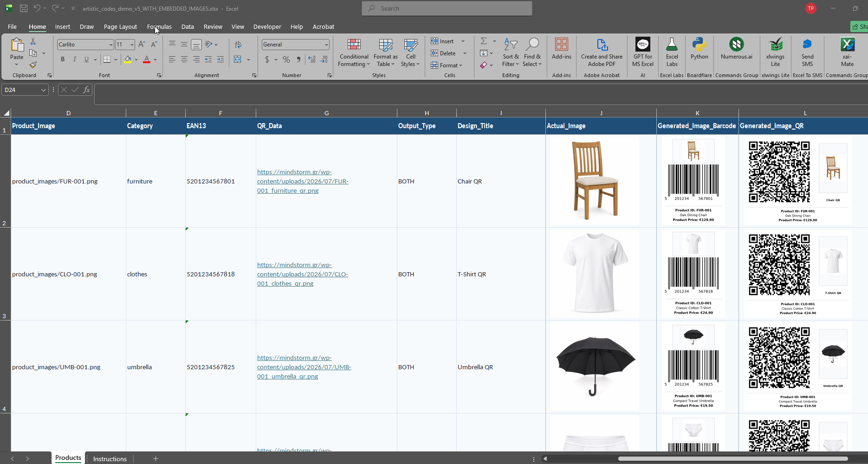Switch to the Insert tab
Image resolution: width=868 pixels, height=464 pixels.
(63, 26)
